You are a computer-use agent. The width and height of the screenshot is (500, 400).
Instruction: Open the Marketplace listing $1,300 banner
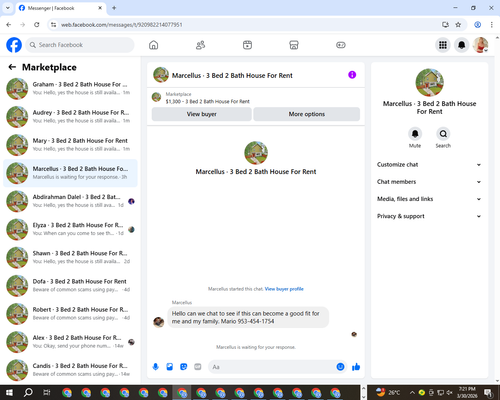click(x=256, y=98)
